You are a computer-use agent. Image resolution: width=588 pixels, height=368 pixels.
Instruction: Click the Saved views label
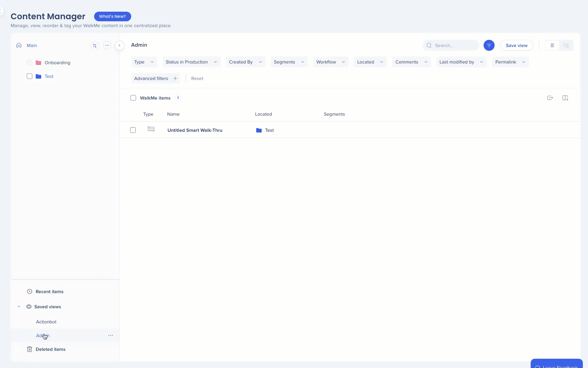(48, 307)
